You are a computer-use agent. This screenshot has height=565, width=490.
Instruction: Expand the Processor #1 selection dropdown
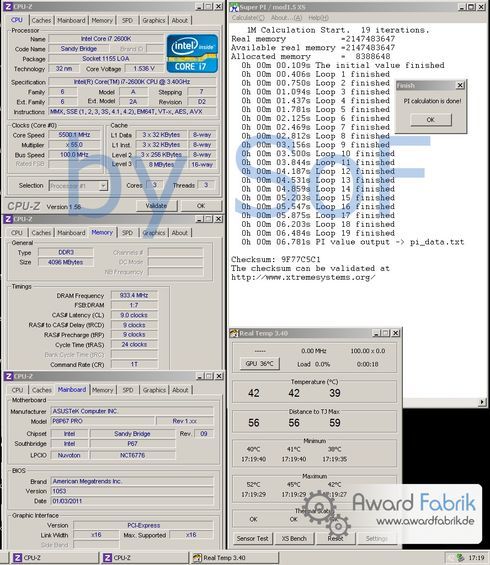click(103, 186)
